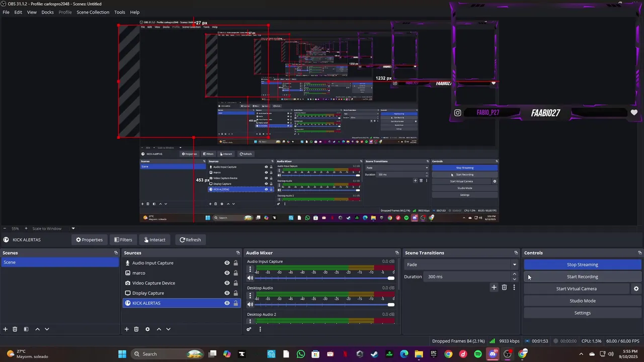This screenshot has height=362, width=644.
Task: Open Audio Input Capture three-dot options
Action: (250, 269)
